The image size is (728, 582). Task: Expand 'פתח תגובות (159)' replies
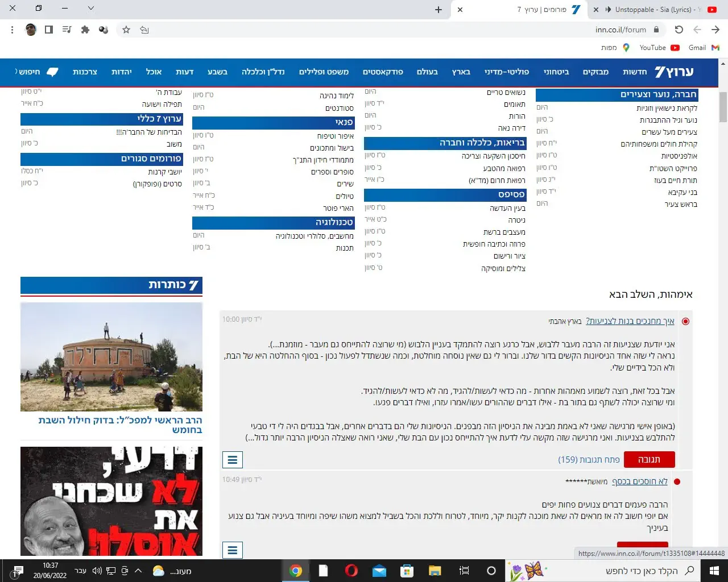pos(589,459)
